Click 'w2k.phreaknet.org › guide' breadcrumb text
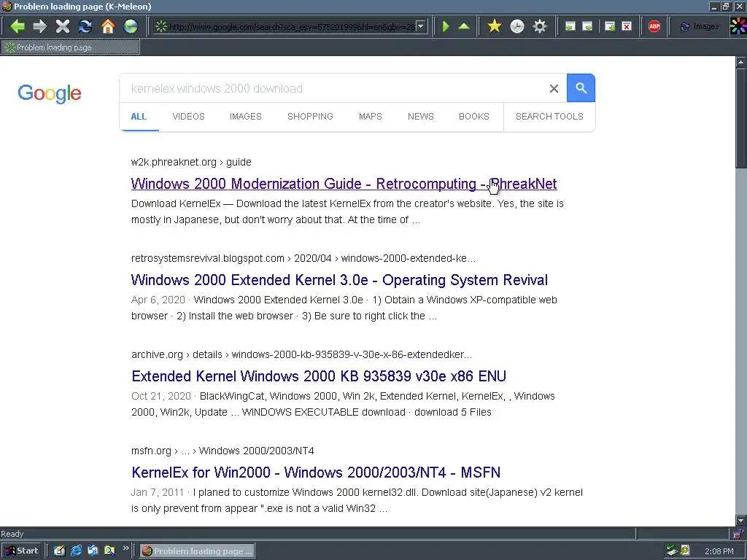The width and height of the screenshot is (747, 560). point(191,163)
